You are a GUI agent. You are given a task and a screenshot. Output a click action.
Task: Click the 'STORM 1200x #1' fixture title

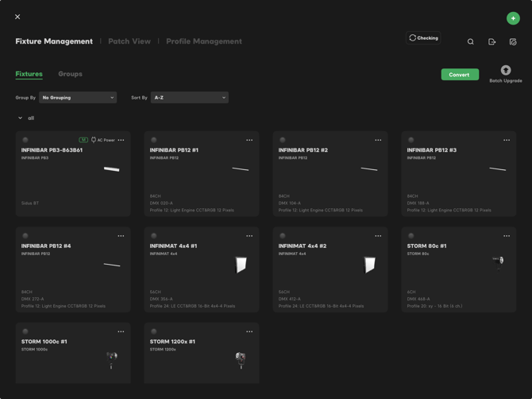(172, 341)
